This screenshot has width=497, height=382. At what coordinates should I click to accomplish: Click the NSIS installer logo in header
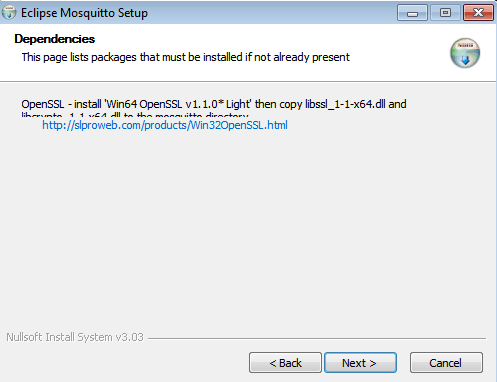[x=465, y=53]
